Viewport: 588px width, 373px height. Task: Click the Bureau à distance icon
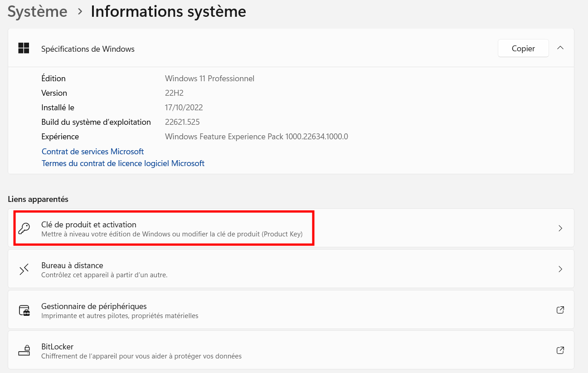tap(24, 269)
